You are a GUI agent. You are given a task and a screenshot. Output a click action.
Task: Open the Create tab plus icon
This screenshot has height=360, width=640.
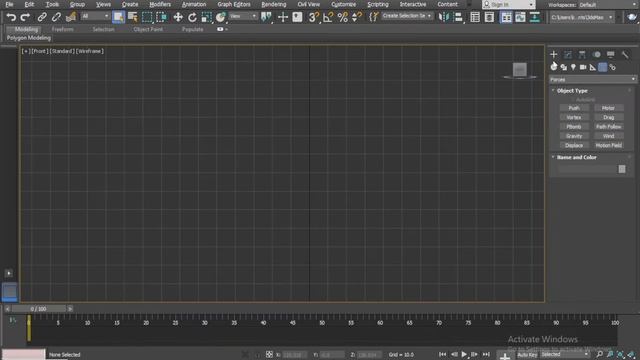pyautogui.click(x=553, y=54)
